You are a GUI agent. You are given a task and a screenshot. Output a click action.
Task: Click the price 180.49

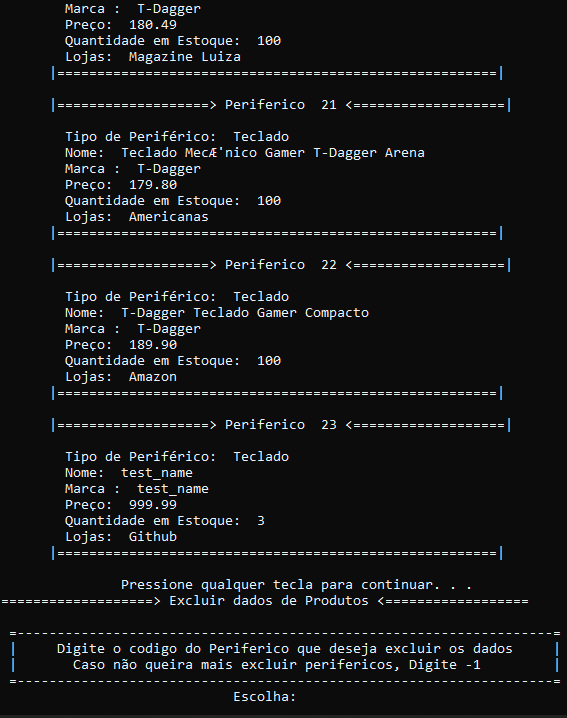click(153, 25)
